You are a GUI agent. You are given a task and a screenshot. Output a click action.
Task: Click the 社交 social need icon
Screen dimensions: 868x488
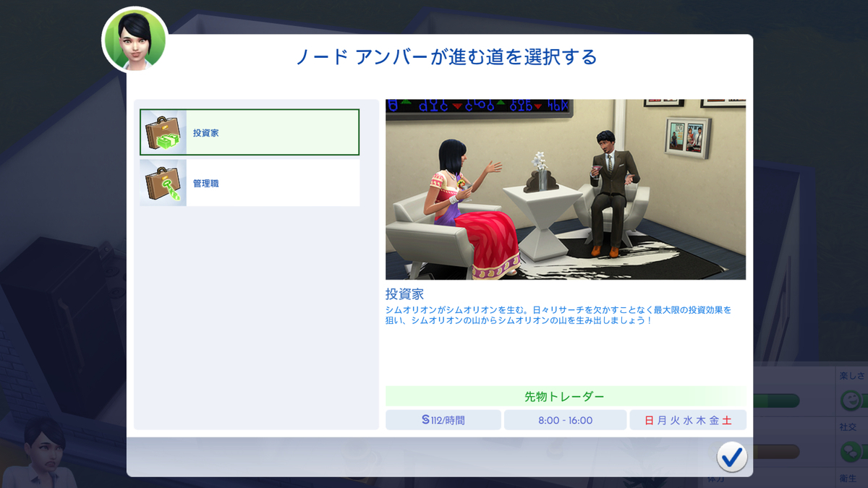tap(851, 452)
